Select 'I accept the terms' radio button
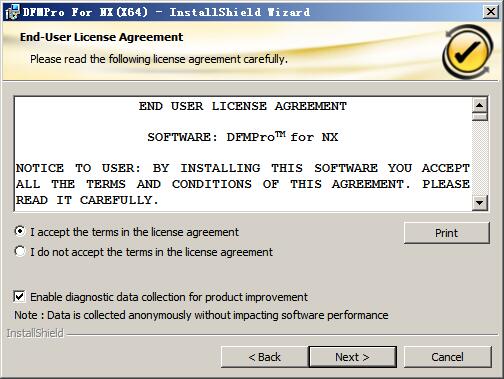The height and width of the screenshot is (379, 504). [20, 231]
